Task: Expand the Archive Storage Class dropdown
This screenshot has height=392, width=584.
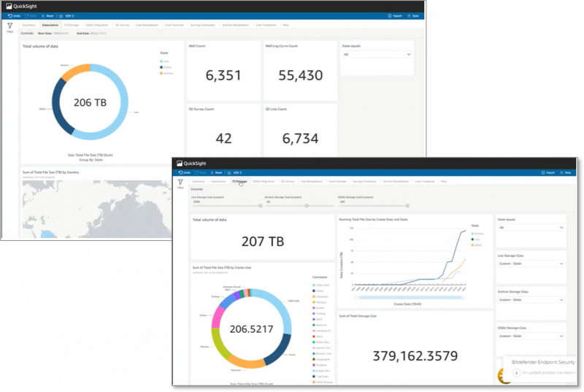Action: [x=530, y=300]
